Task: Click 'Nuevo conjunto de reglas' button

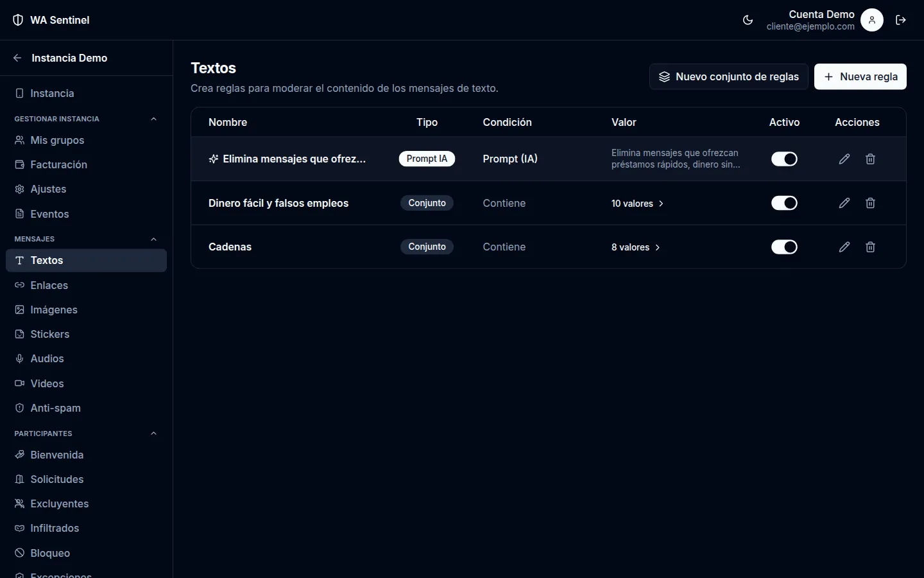Action: (x=729, y=76)
